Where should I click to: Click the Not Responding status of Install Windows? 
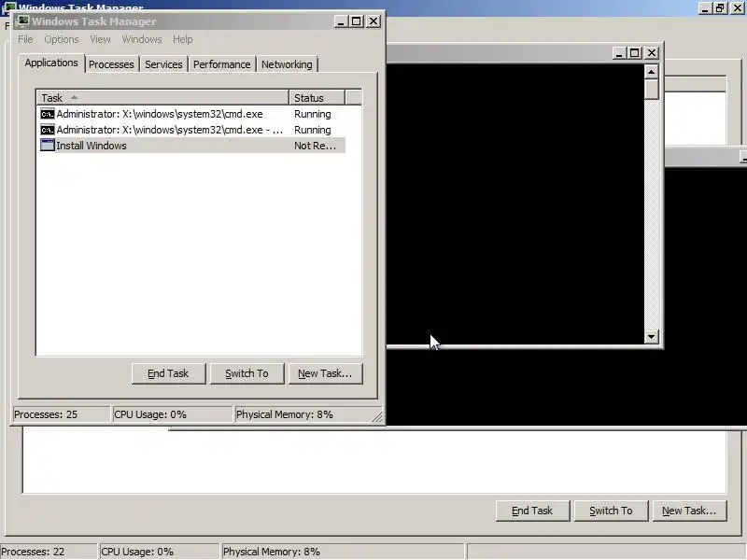315,146
